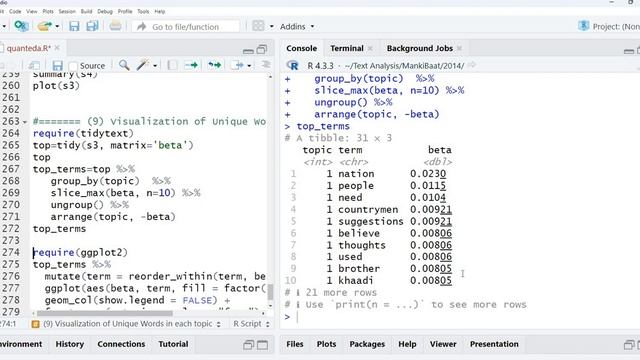640x360 pixels.
Task: Click the save all documents icon
Action: click(x=92, y=27)
